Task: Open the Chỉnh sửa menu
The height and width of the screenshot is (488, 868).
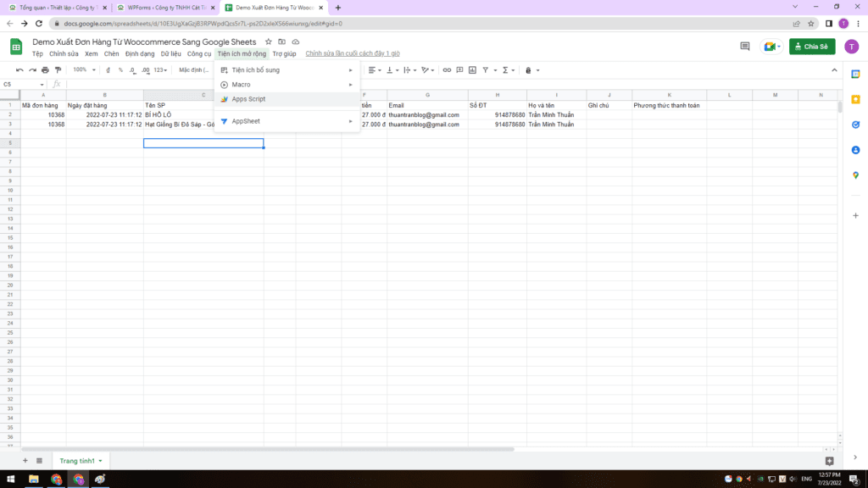Action: [64, 53]
